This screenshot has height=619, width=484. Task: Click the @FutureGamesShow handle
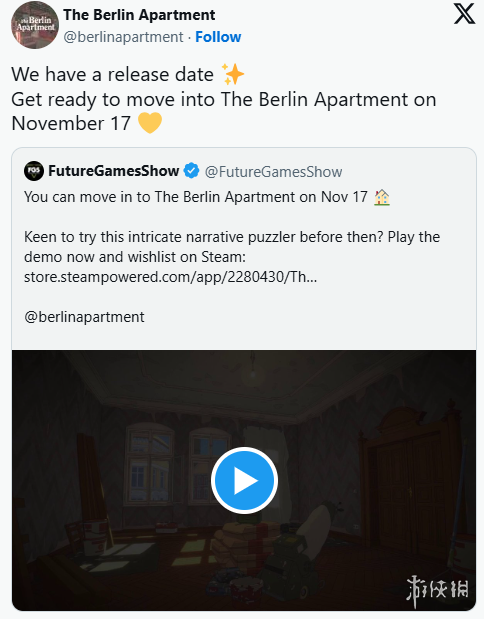[x=273, y=172]
